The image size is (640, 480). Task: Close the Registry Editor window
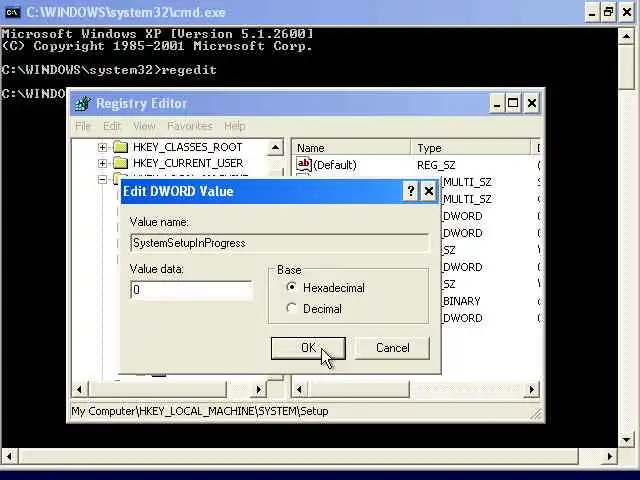pos(531,104)
